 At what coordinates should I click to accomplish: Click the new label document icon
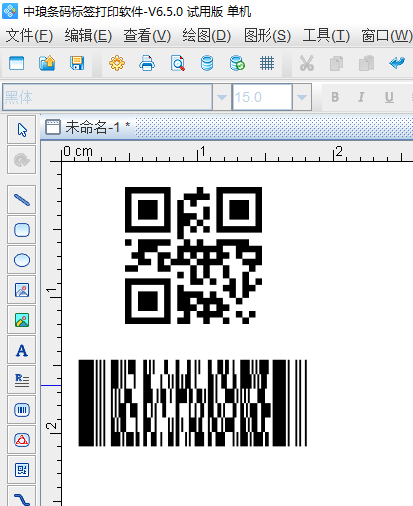16,63
